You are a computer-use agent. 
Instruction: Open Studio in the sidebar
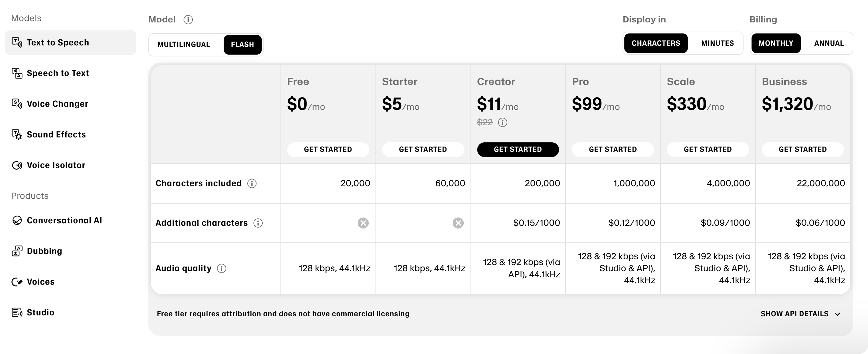click(x=40, y=312)
